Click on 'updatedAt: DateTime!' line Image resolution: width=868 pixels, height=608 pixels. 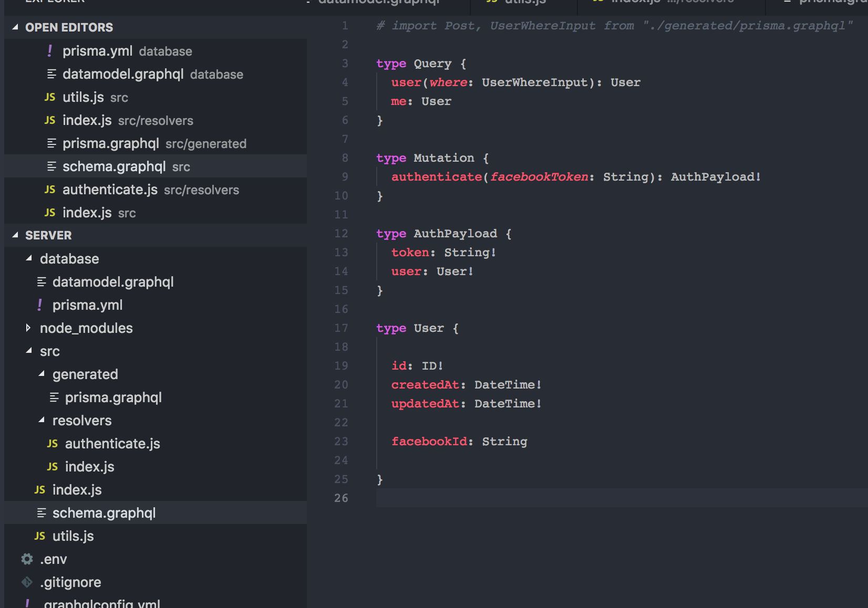click(x=467, y=404)
